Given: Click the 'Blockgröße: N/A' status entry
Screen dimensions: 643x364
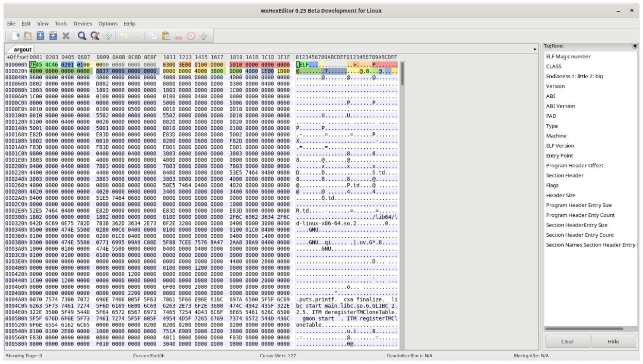Looking at the screenshot, I should (531, 356).
